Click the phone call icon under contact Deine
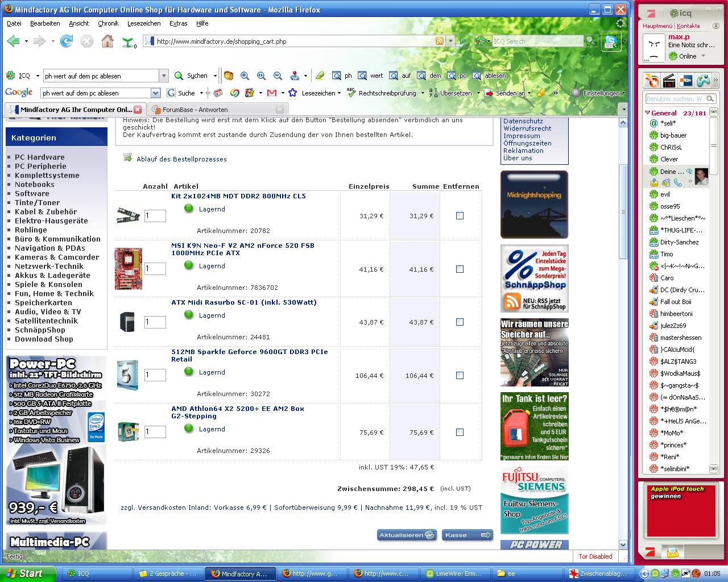 click(x=677, y=182)
